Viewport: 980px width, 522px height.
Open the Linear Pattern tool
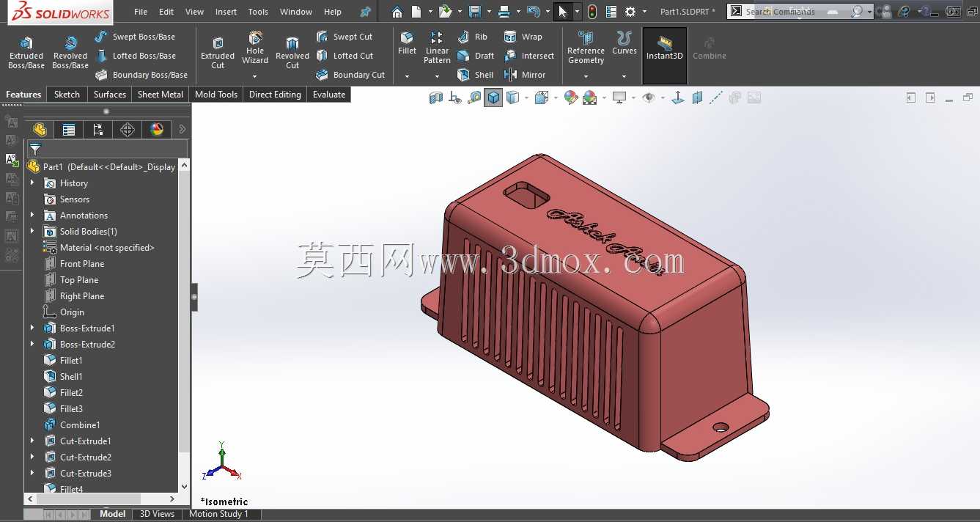(x=437, y=48)
